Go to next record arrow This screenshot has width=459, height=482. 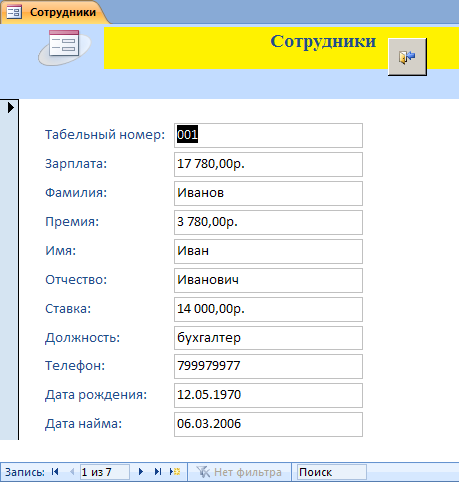pos(141,472)
